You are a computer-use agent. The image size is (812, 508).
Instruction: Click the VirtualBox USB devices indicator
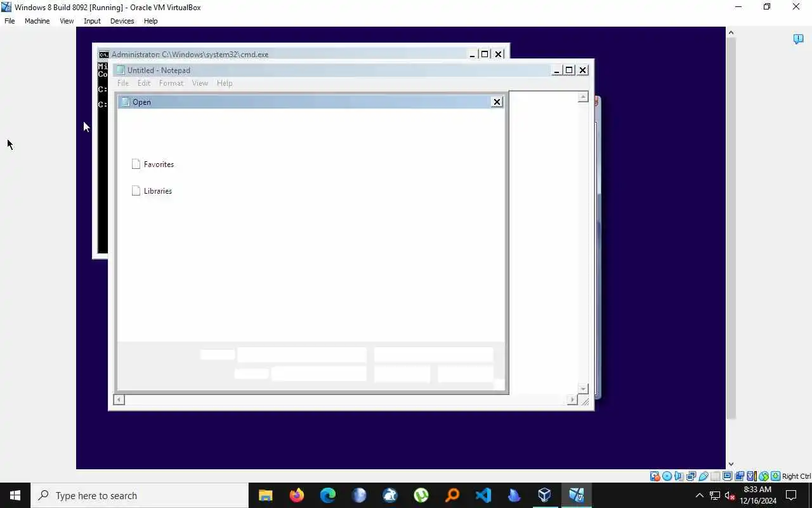point(703,476)
